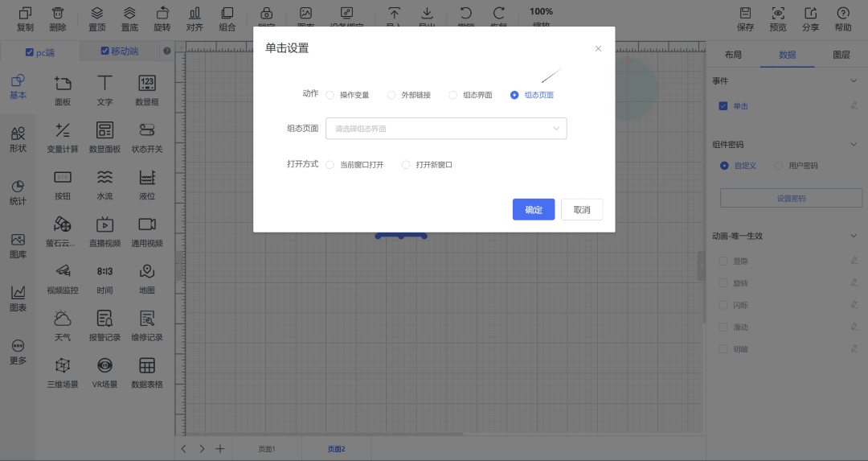Select the 报警记录 alarm record component

pos(104,326)
